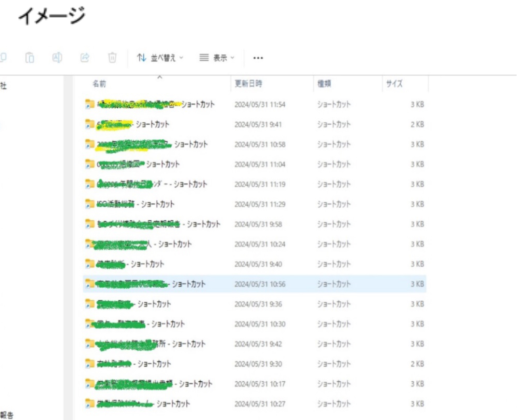Screen dimensions: 518x420
Task: Click the Paste icon in the toolbar
Action: tap(30, 58)
